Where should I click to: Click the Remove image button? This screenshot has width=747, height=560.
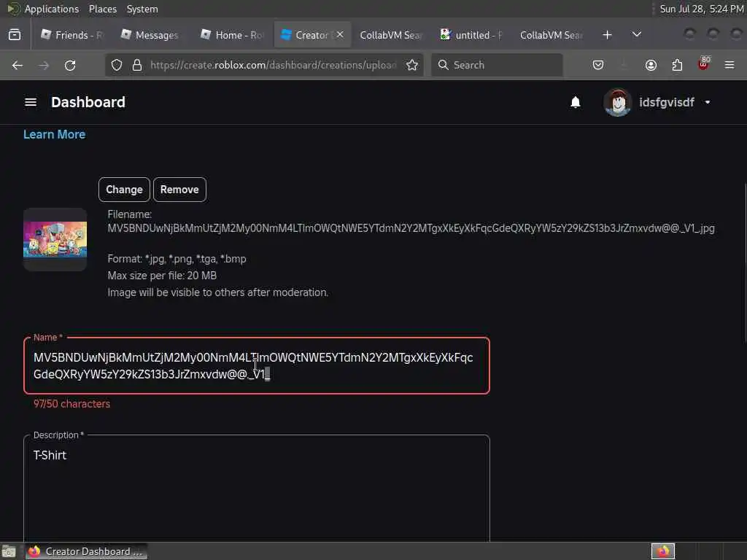(179, 190)
